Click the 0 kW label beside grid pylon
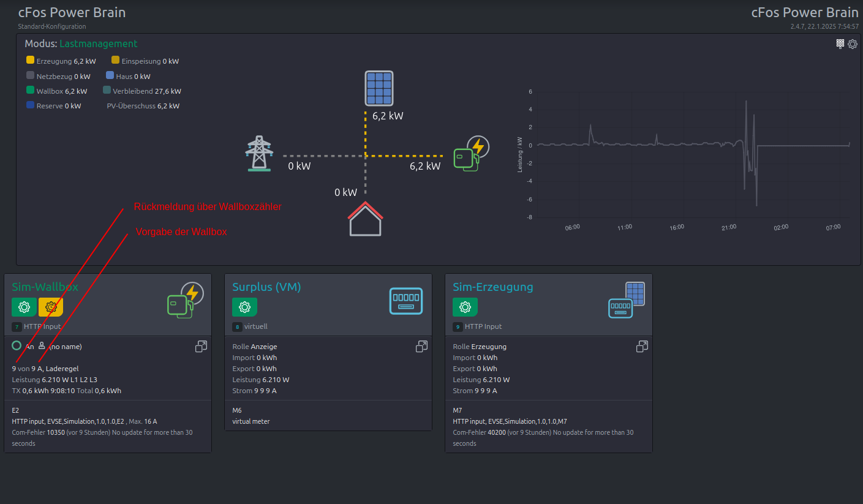This screenshot has width=863, height=504. [x=300, y=166]
